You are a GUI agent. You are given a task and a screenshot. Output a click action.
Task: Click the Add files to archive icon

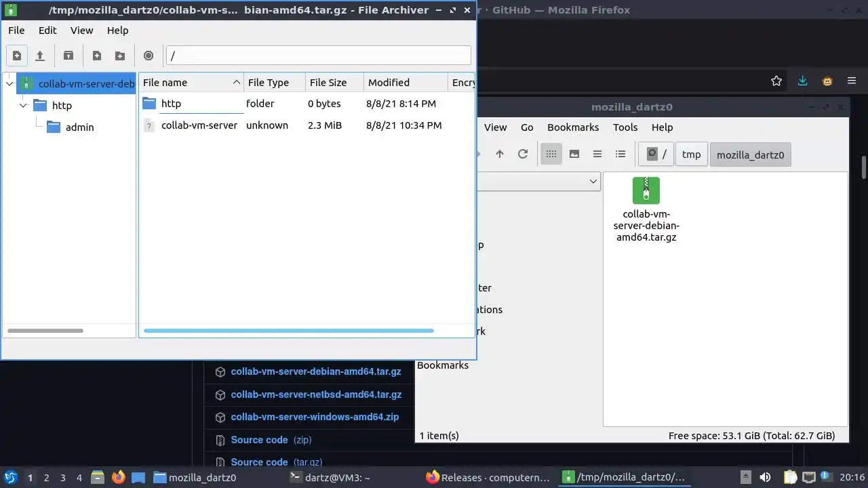point(97,56)
